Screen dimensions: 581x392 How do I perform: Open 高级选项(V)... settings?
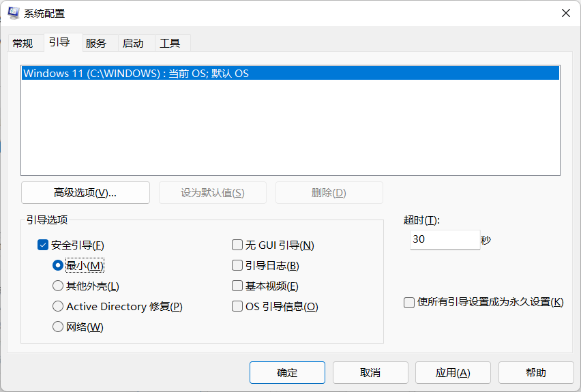[x=86, y=193]
